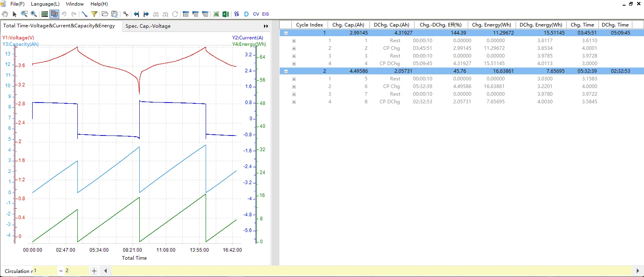Select the hand pan tool
The height and width of the screenshot is (277, 644).
pos(5,14)
